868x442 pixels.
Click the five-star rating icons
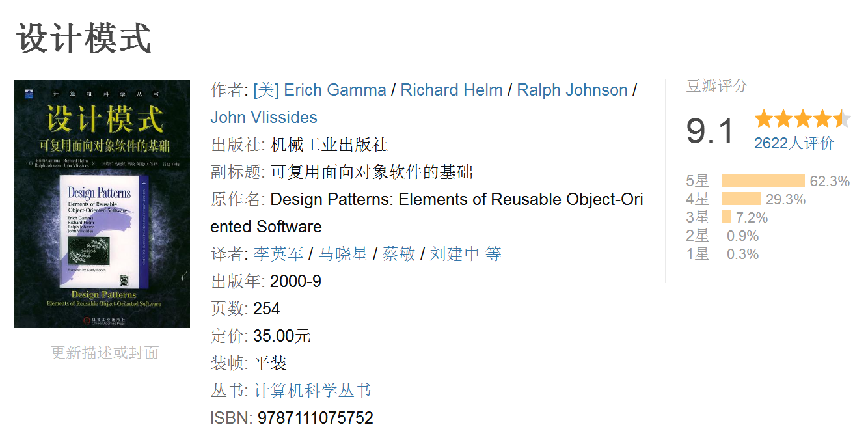click(x=802, y=119)
